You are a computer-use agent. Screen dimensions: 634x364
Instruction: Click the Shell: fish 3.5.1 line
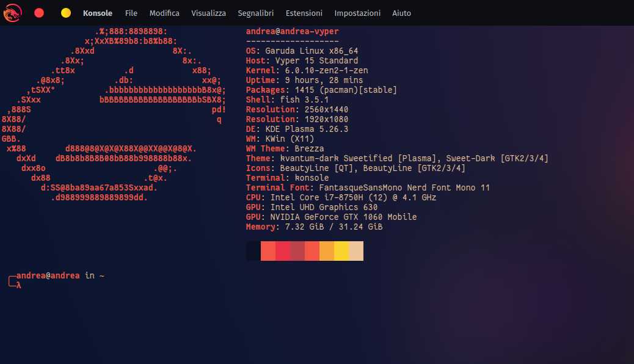[x=287, y=100]
